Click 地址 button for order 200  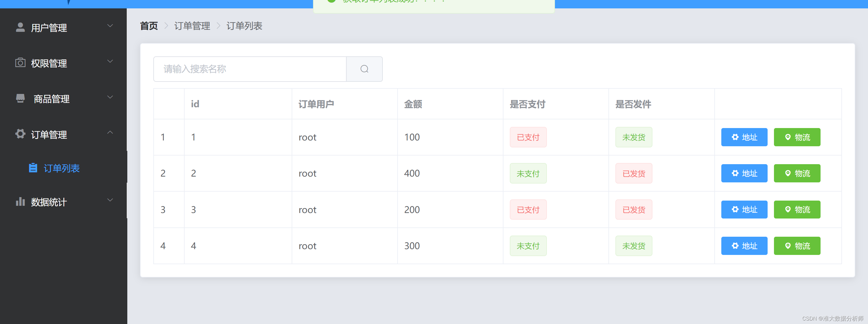(744, 210)
